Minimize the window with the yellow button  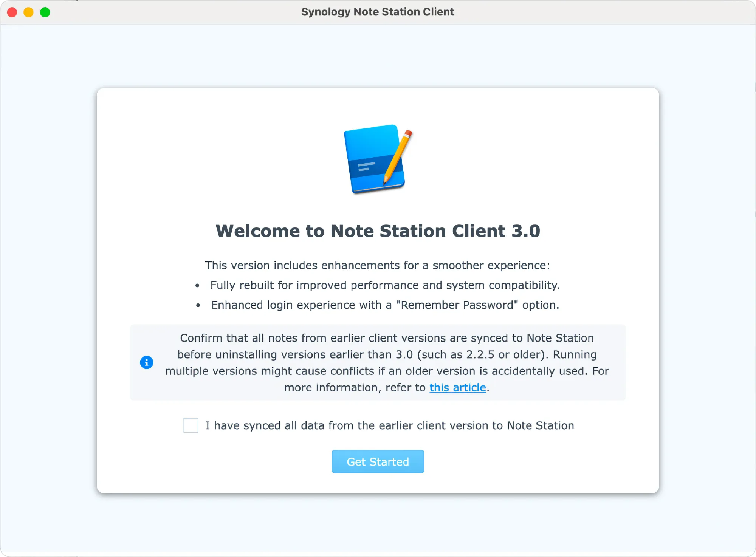(29, 12)
